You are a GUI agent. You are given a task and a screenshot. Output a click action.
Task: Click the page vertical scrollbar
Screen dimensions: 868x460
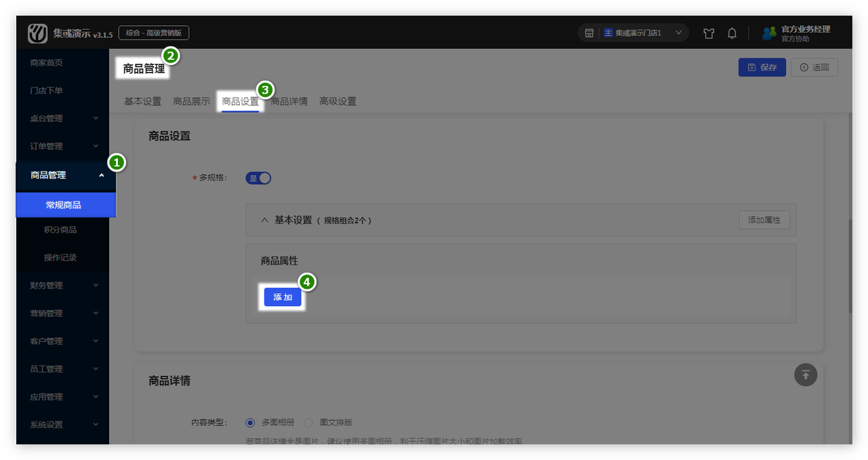tap(849, 266)
